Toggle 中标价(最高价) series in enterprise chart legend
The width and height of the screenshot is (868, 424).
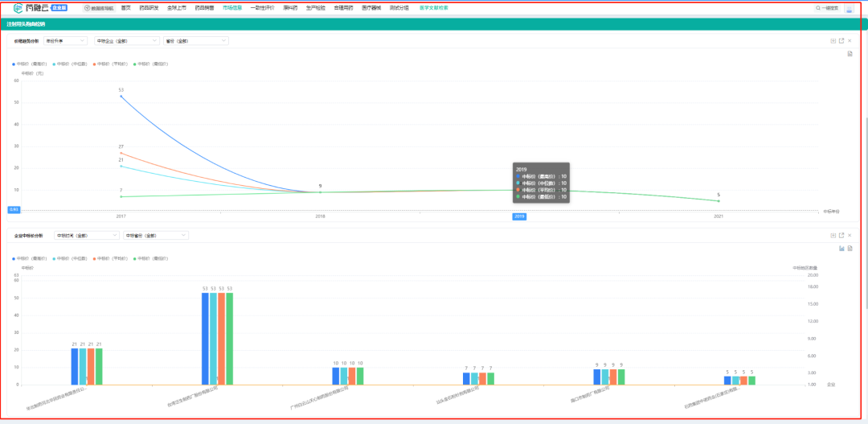click(31, 258)
